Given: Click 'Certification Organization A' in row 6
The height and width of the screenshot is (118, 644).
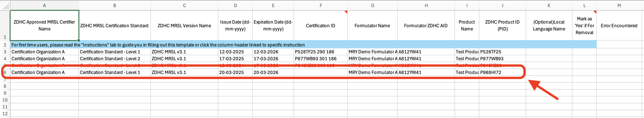Looking at the screenshot, I should click(x=44, y=72).
